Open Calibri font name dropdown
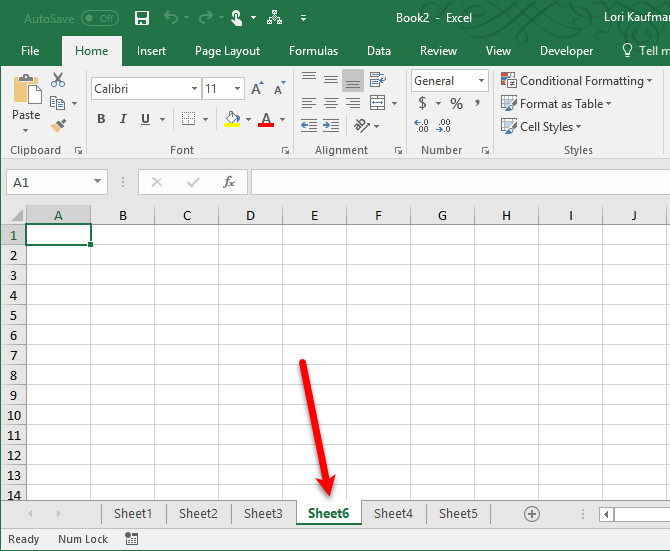This screenshot has height=551, width=670. 194,88
